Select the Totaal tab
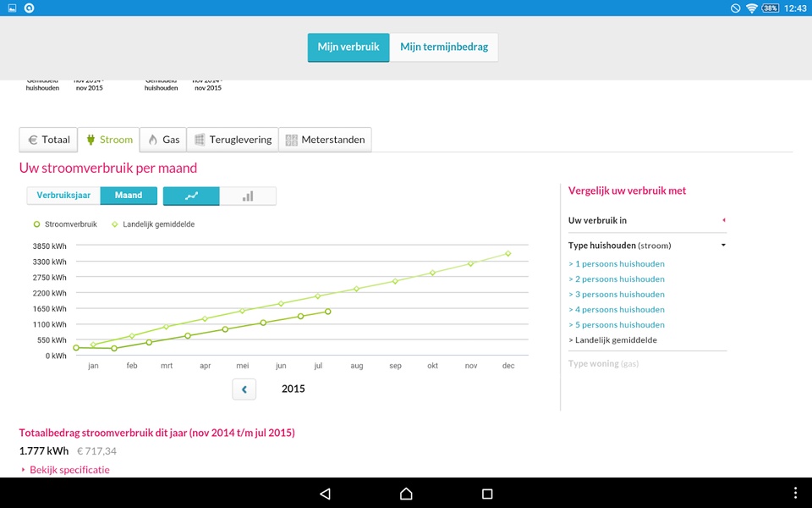 coord(48,140)
